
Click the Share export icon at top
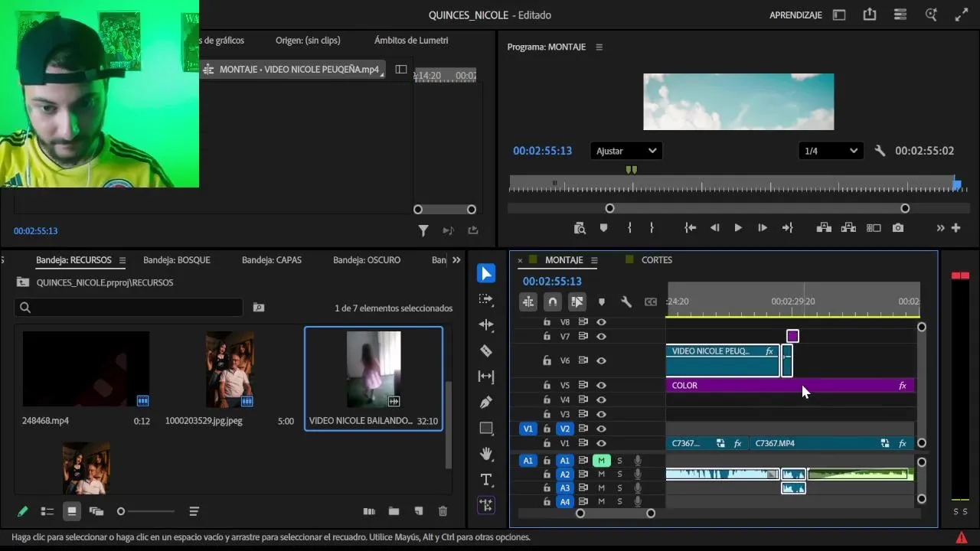coord(869,15)
